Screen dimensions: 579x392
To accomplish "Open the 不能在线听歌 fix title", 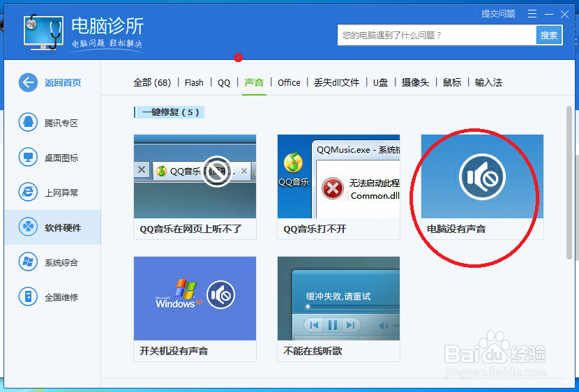I will (313, 351).
